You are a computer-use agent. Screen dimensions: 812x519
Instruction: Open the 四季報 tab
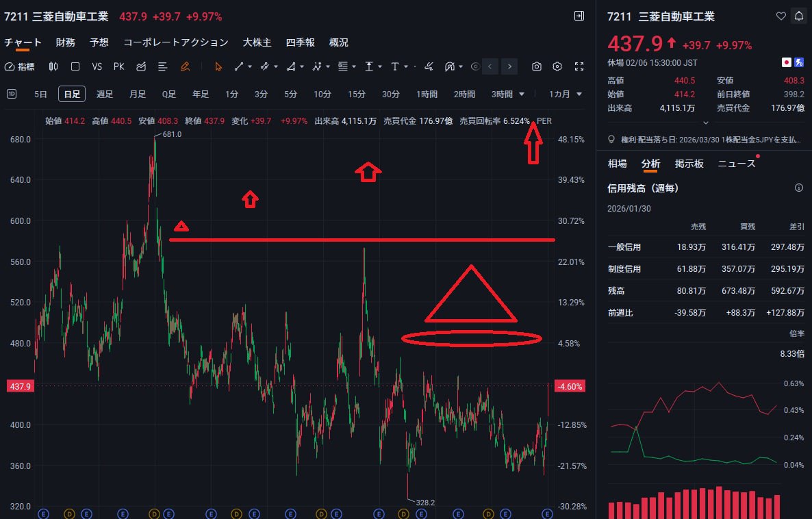(301, 42)
